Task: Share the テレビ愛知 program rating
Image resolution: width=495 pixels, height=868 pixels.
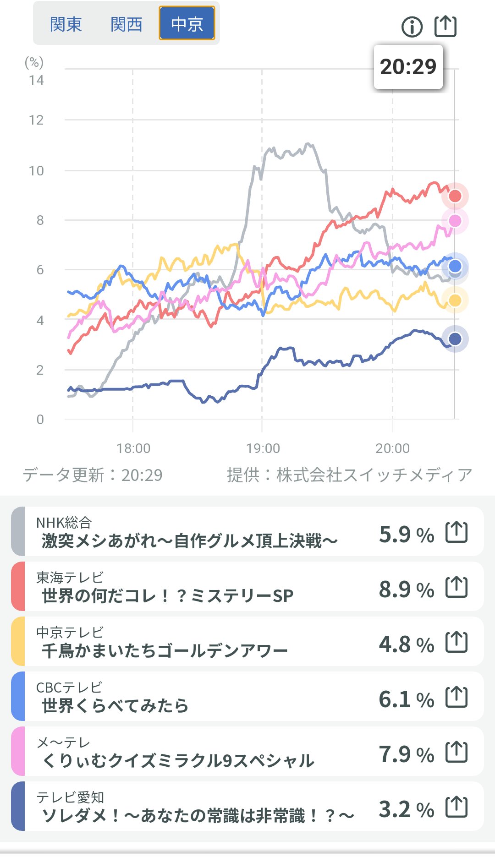Action: coord(456,807)
